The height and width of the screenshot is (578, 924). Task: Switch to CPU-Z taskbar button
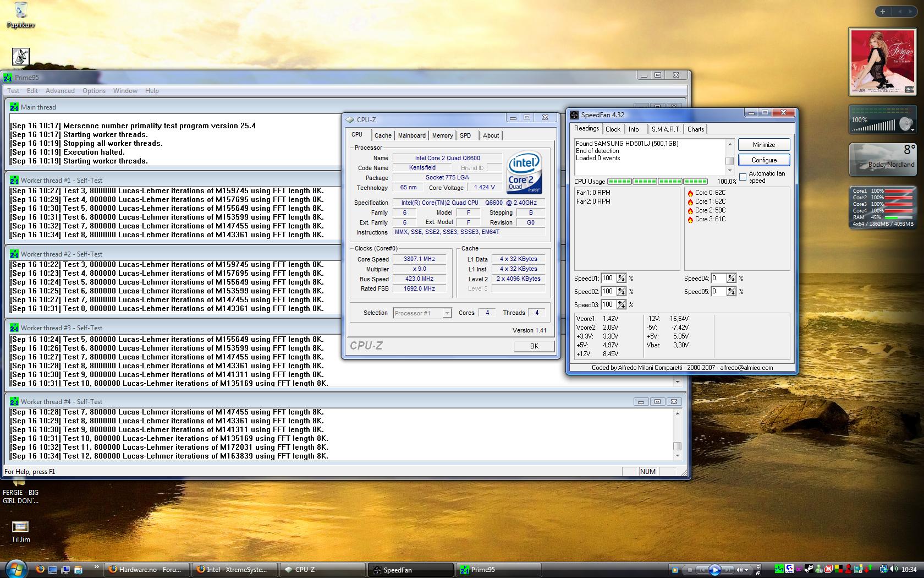point(323,570)
